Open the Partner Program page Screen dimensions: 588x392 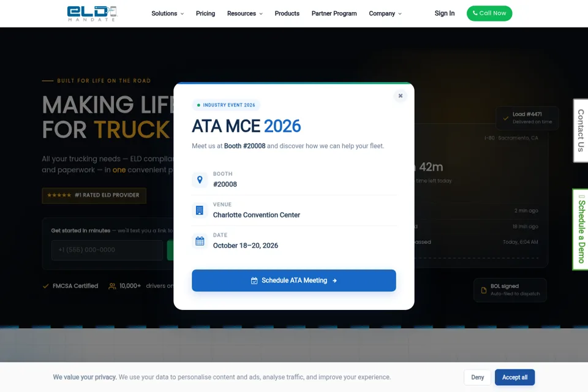(334, 13)
